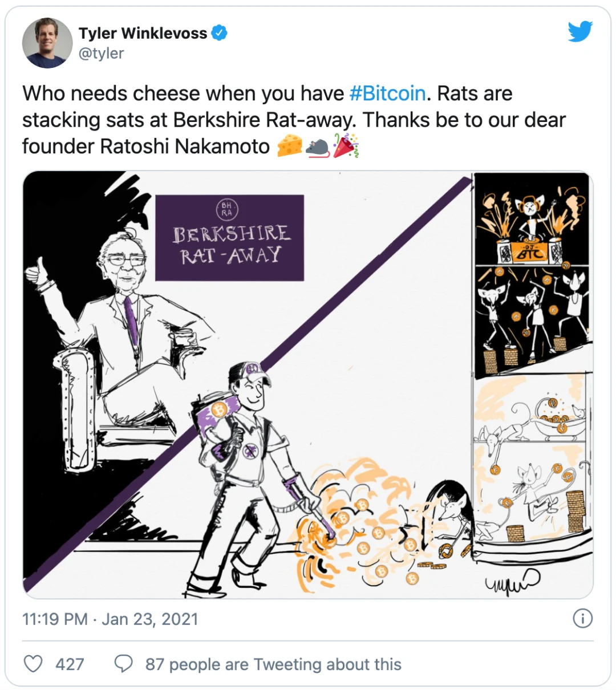Click the Berkshire Rat-Away purple sign
This screenshot has height=690, width=616.
point(229,238)
